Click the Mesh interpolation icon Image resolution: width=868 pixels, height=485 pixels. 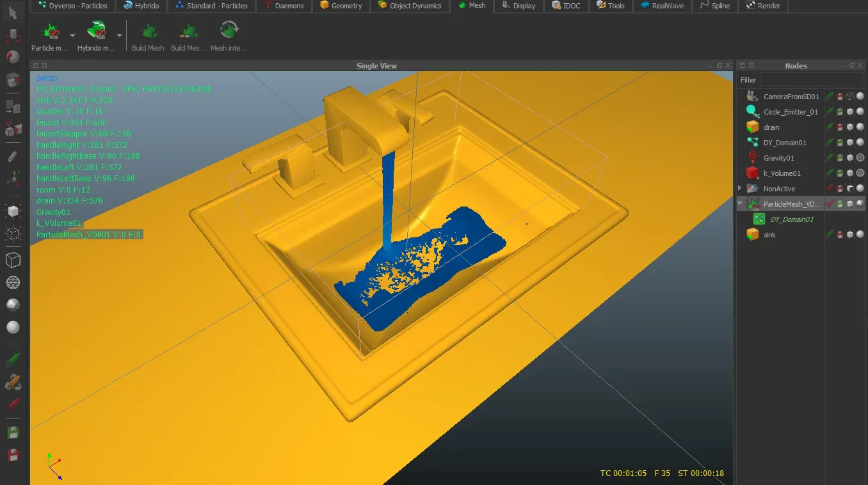228,31
